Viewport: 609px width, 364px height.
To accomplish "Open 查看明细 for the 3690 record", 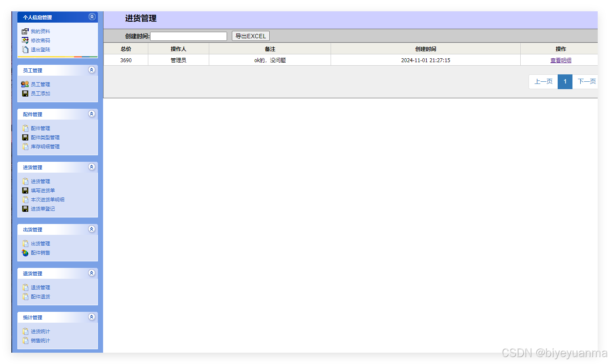I will coord(561,60).
